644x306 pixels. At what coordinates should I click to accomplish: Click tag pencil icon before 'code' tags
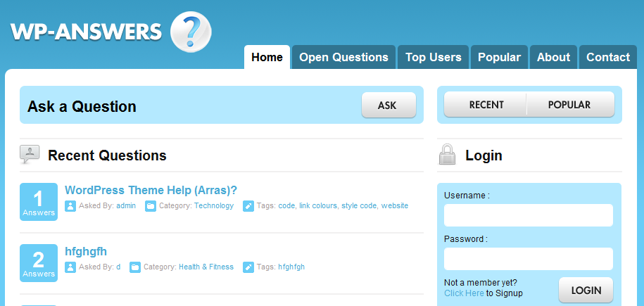pyautogui.click(x=248, y=206)
